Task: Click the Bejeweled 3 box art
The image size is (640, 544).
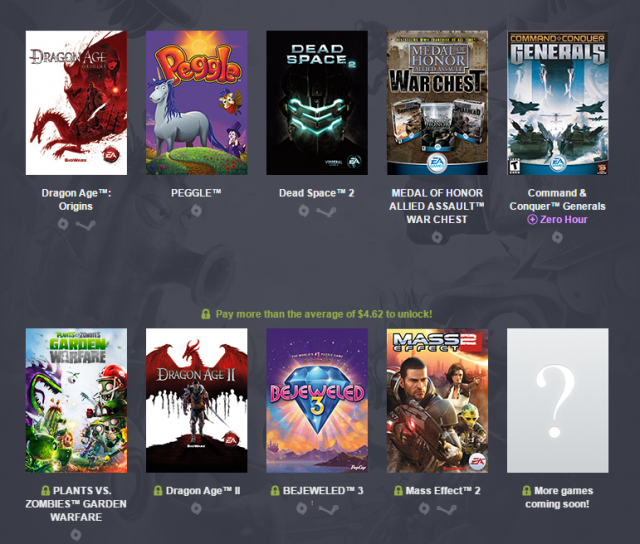Action: click(317, 400)
